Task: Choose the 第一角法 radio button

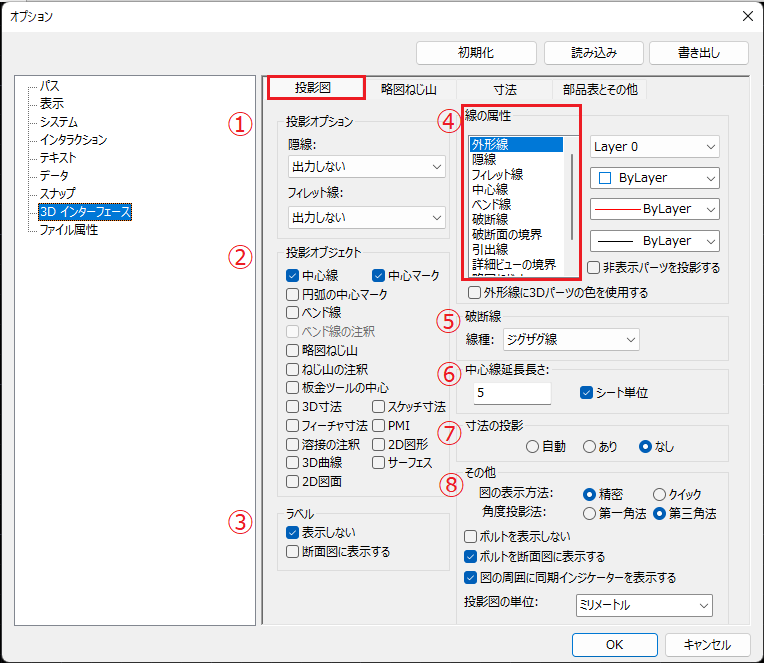Action: 589,513
